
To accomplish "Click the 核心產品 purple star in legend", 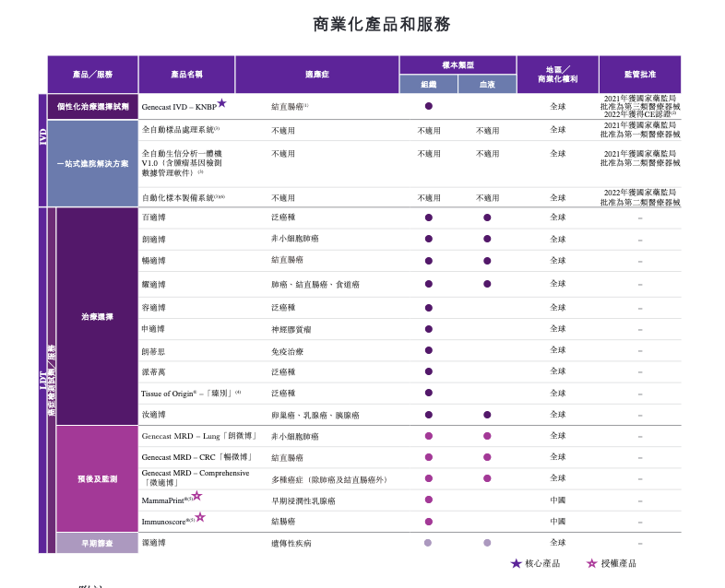I will [x=516, y=563].
